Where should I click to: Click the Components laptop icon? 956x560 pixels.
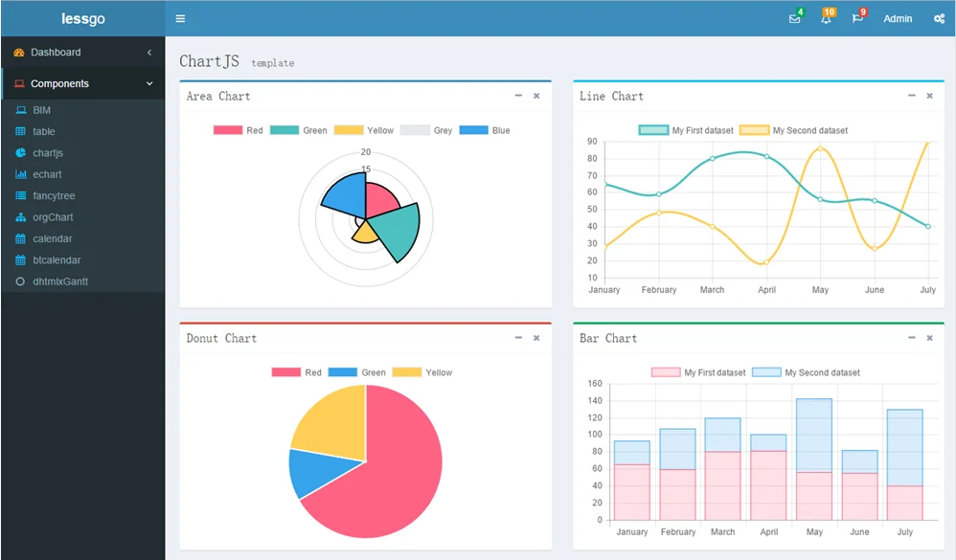point(19,83)
